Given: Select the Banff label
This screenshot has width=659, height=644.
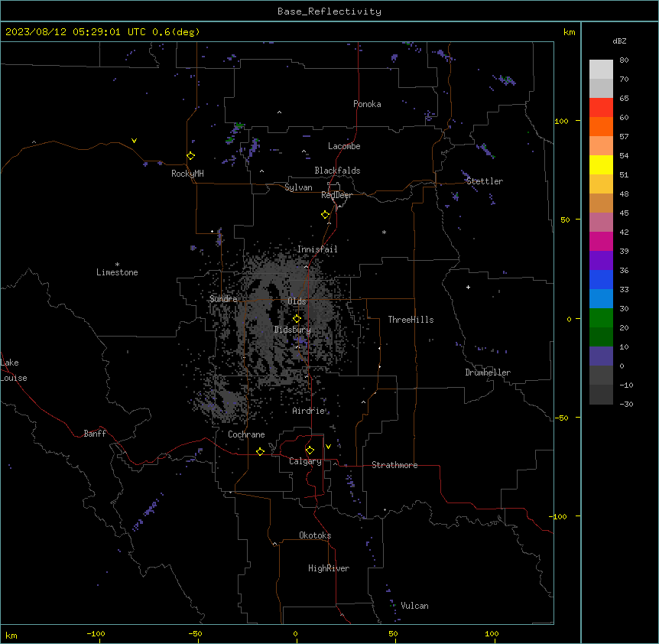Looking at the screenshot, I should pyautogui.click(x=95, y=434).
